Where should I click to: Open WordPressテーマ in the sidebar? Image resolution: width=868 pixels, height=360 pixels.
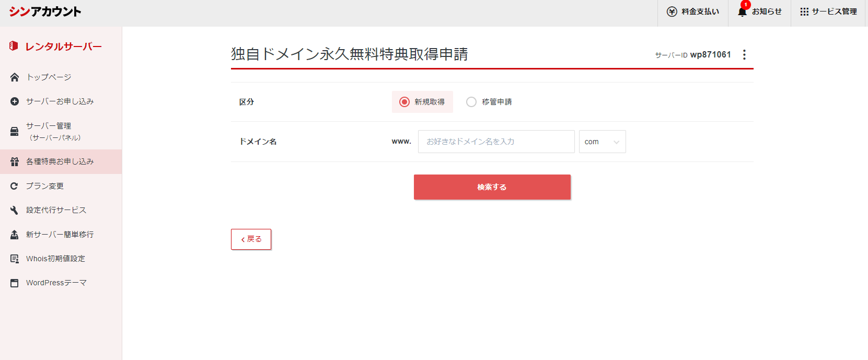56,283
